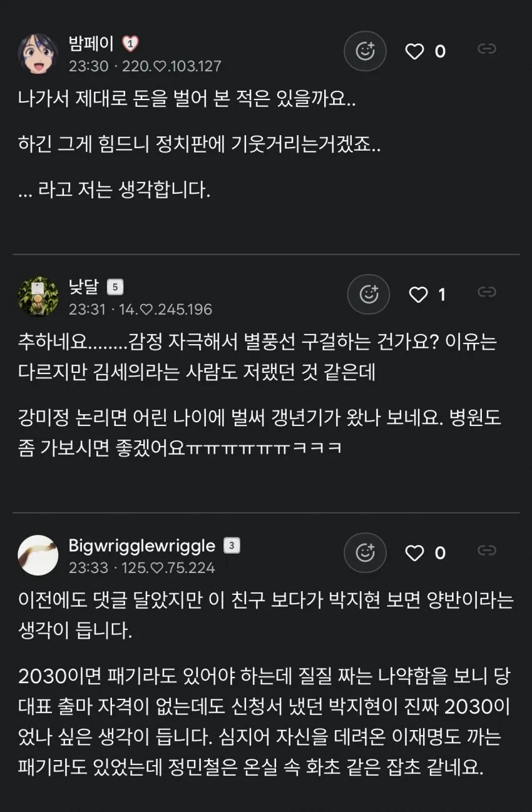Add emoji reaction to 낮달's comment
This screenshot has height=812, width=532.
(369, 294)
